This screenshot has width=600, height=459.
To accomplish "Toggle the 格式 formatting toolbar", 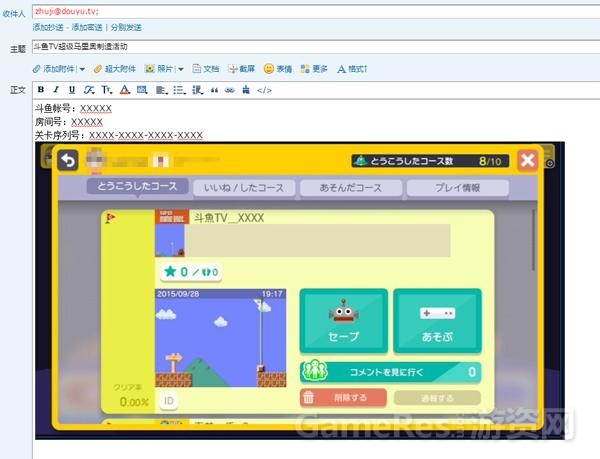I will click(352, 69).
